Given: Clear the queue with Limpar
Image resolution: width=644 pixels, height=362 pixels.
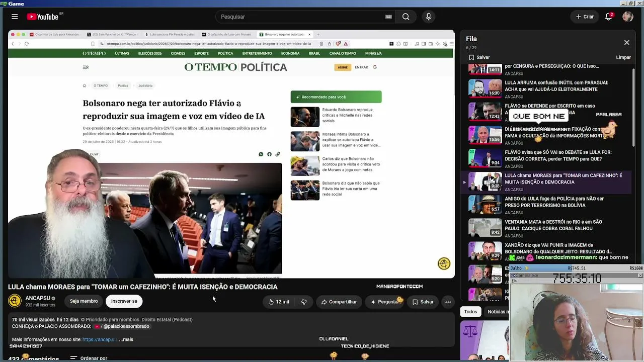Looking at the screenshot, I should [623, 57].
